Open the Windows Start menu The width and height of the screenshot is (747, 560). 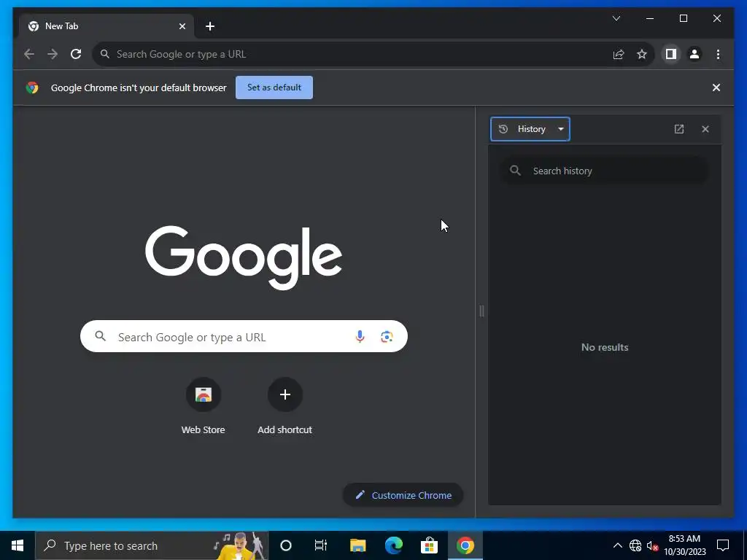click(x=18, y=545)
